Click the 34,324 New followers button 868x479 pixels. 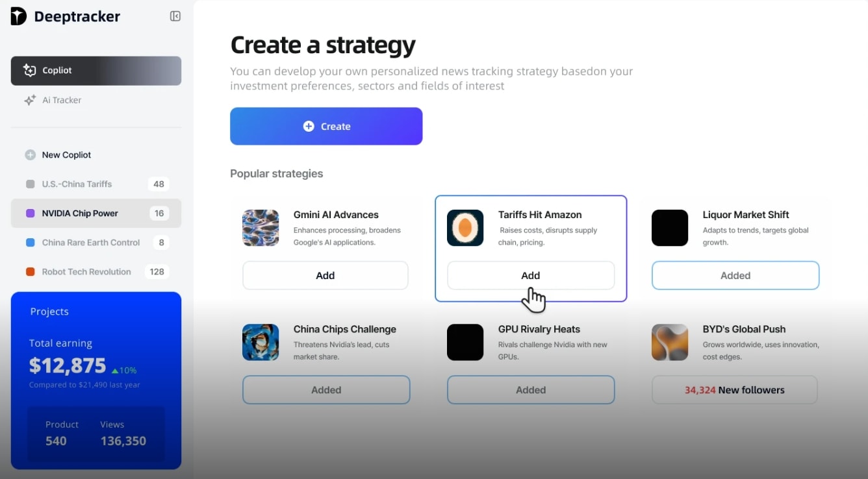(x=735, y=389)
